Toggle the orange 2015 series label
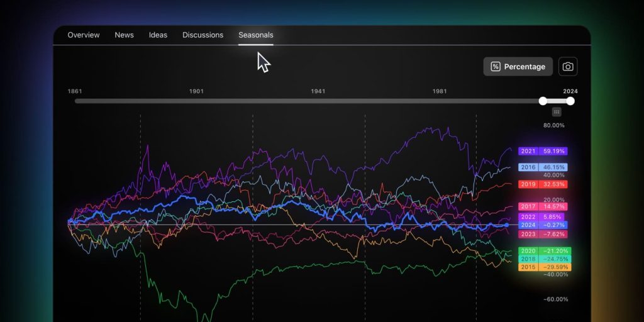The image size is (644, 322). pyautogui.click(x=545, y=267)
